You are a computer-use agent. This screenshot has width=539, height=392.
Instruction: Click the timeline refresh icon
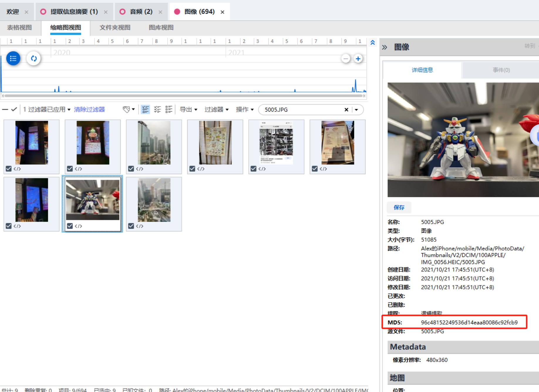pyautogui.click(x=34, y=58)
